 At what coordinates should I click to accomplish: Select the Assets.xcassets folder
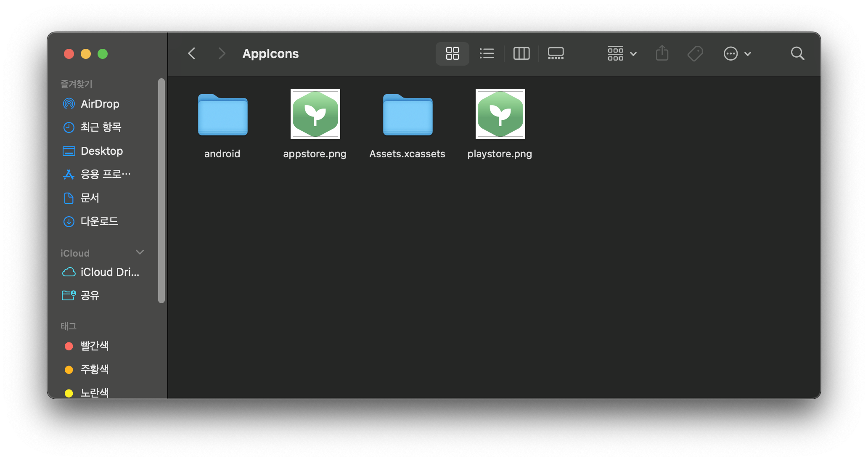tap(408, 115)
